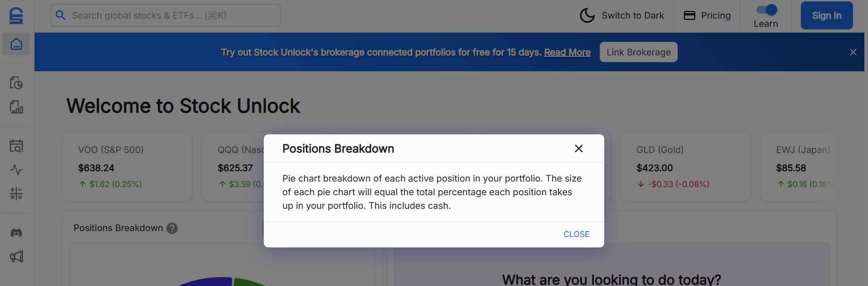Dismiss the Positions Breakdown dialog with CLOSE

coord(576,234)
